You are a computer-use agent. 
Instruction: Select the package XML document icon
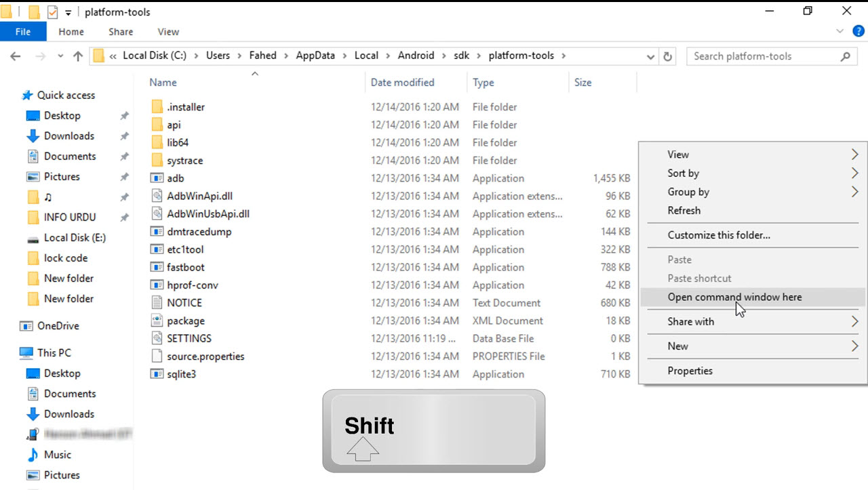(x=157, y=321)
